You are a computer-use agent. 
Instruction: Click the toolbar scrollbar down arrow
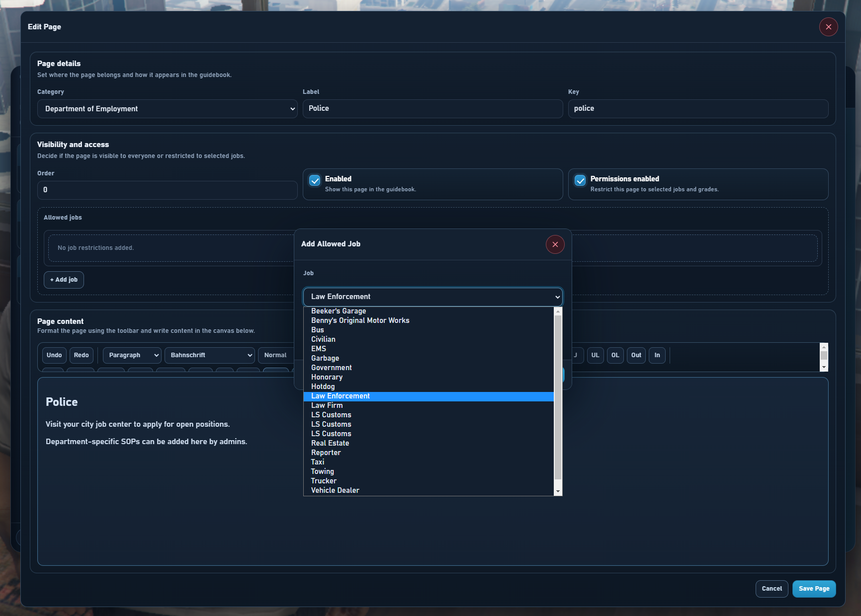coord(824,367)
